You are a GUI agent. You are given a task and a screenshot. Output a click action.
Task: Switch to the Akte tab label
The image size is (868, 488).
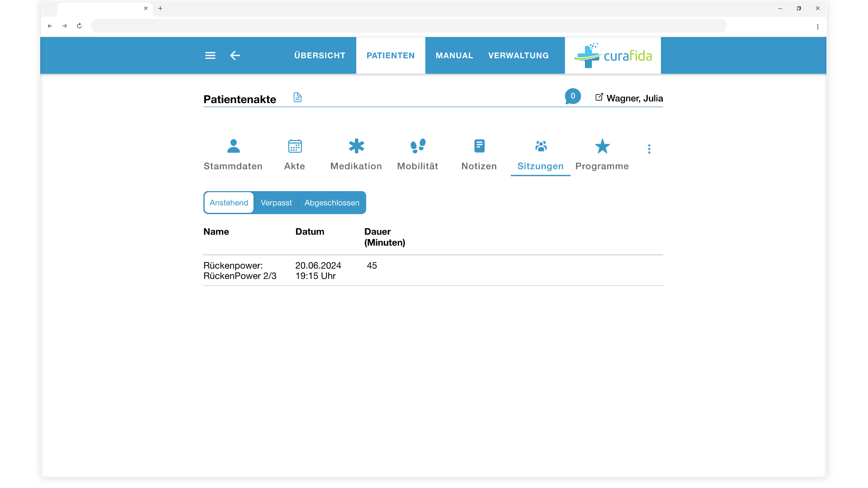[x=295, y=166]
